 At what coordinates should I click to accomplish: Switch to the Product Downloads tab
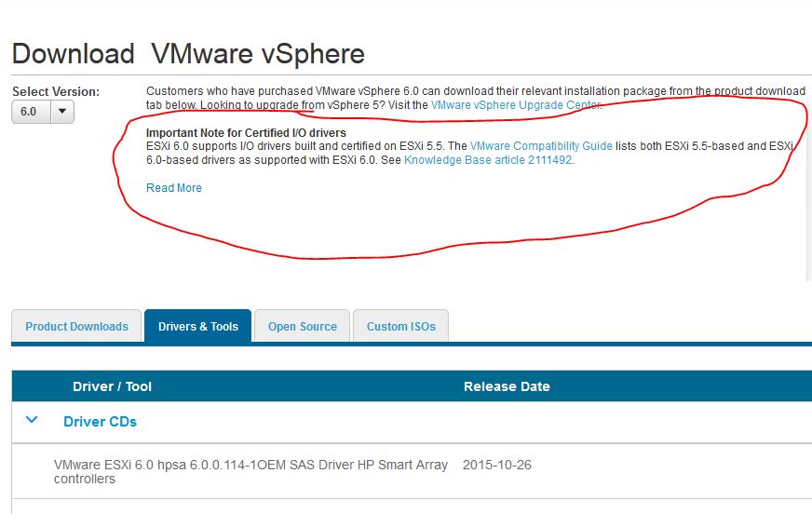[76, 327]
